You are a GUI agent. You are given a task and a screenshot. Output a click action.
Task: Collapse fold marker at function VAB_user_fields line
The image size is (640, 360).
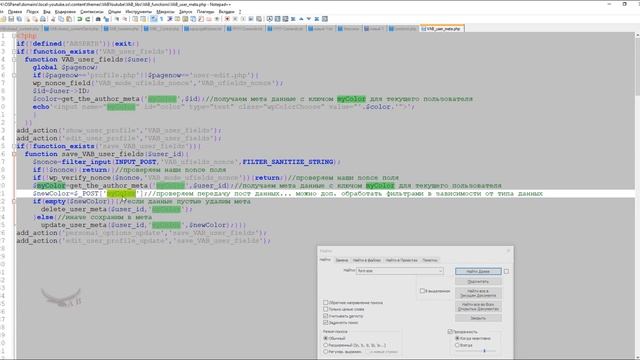click(x=14, y=59)
